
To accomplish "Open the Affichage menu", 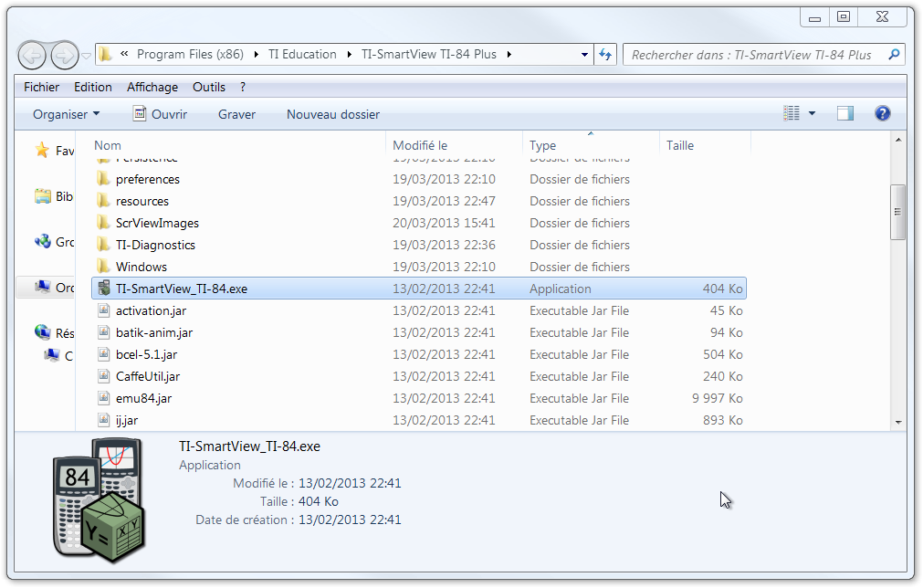I will point(152,87).
